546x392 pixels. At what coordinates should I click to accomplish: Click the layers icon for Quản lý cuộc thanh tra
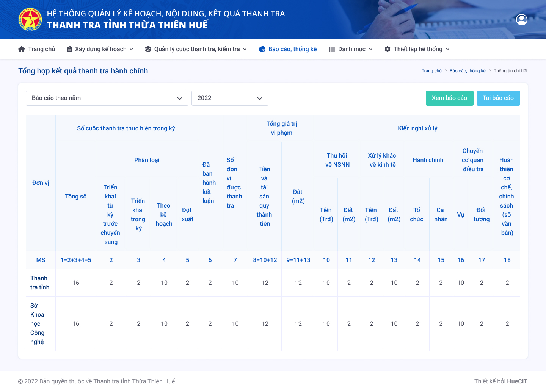pos(148,49)
